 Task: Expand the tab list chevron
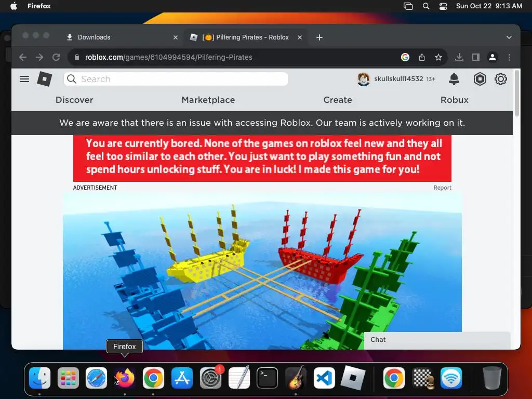click(509, 37)
